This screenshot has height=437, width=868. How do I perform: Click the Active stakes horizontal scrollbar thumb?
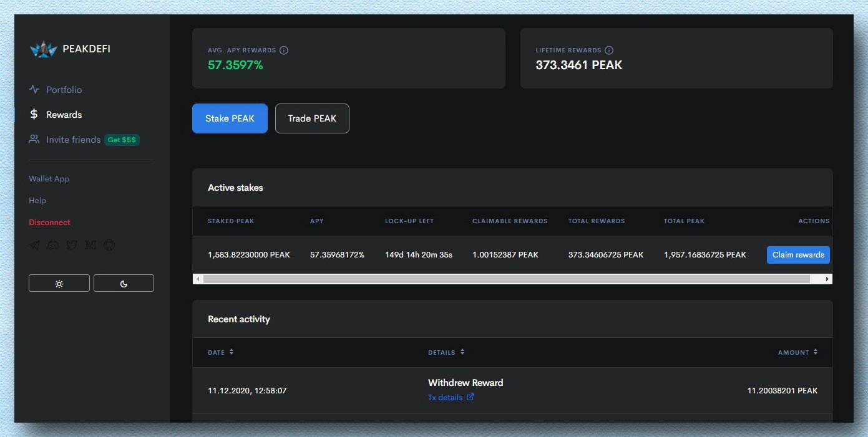coord(506,279)
